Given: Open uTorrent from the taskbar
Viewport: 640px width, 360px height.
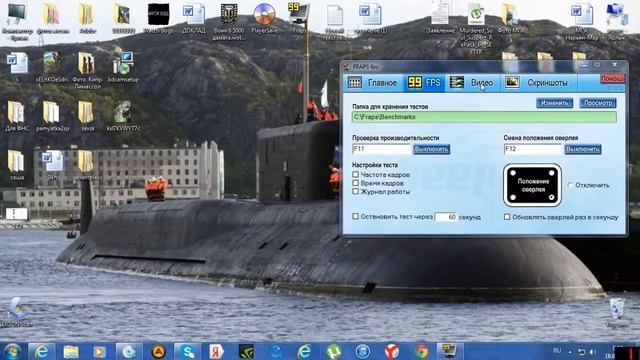Looking at the screenshot, I should click(x=334, y=351).
